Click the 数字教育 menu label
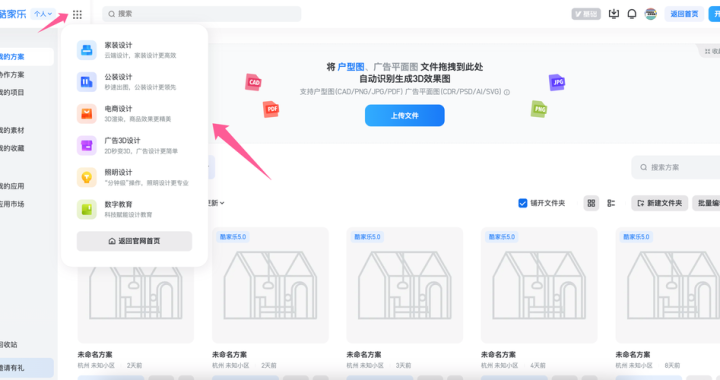Screen dimensions: 720x380 point(118,204)
